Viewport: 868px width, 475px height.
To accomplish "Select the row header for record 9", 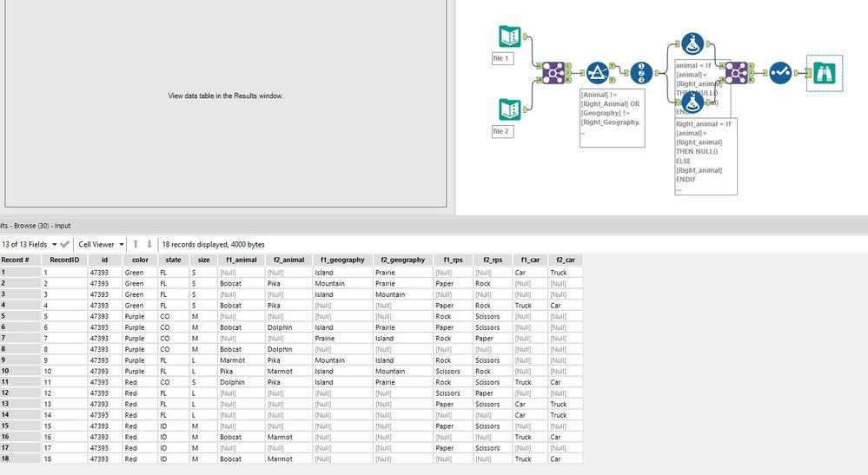I will (x=21, y=360).
